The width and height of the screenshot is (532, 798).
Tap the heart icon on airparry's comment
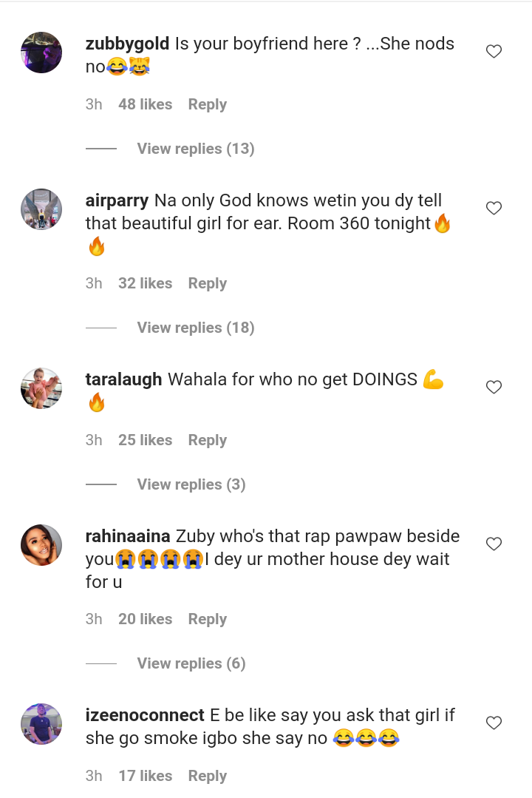pyautogui.click(x=494, y=208)
